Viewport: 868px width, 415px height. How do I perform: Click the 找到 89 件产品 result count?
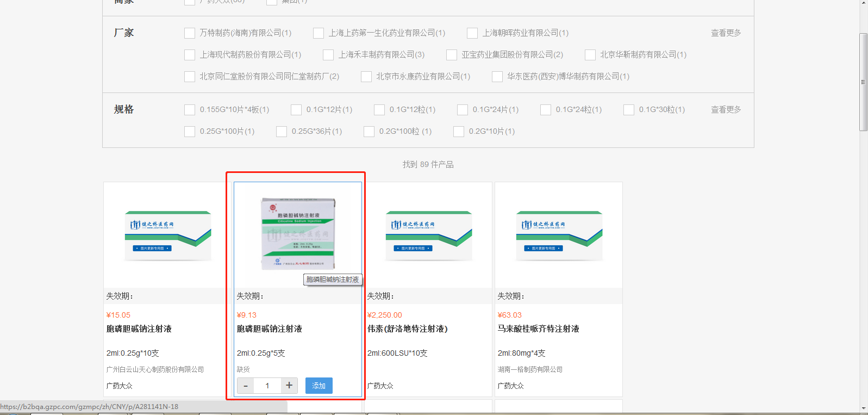point(428,164)
